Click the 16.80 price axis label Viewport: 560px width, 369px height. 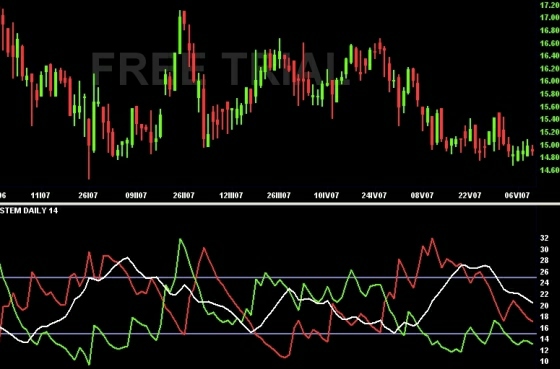[x=550, y=30]
